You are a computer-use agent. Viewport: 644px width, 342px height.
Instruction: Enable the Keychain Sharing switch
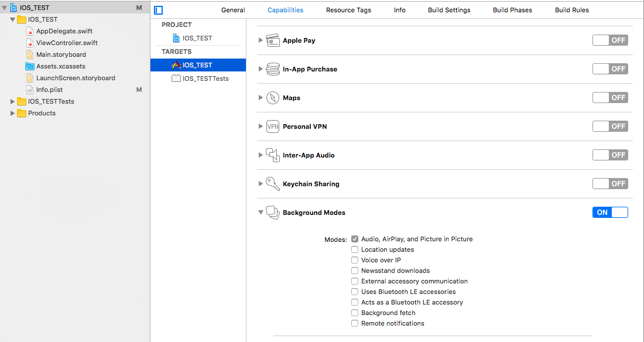[x=610, y=184]
